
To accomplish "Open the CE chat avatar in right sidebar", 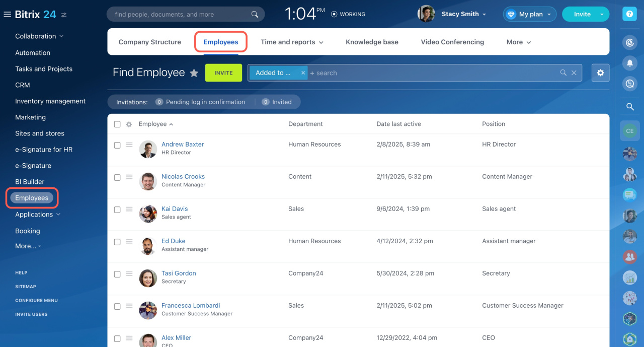I will (x=629, y=131).
